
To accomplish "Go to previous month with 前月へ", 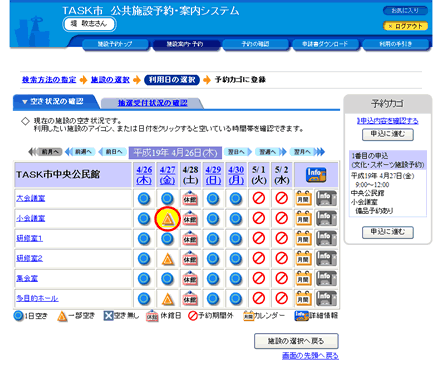I will coord(45,152).
